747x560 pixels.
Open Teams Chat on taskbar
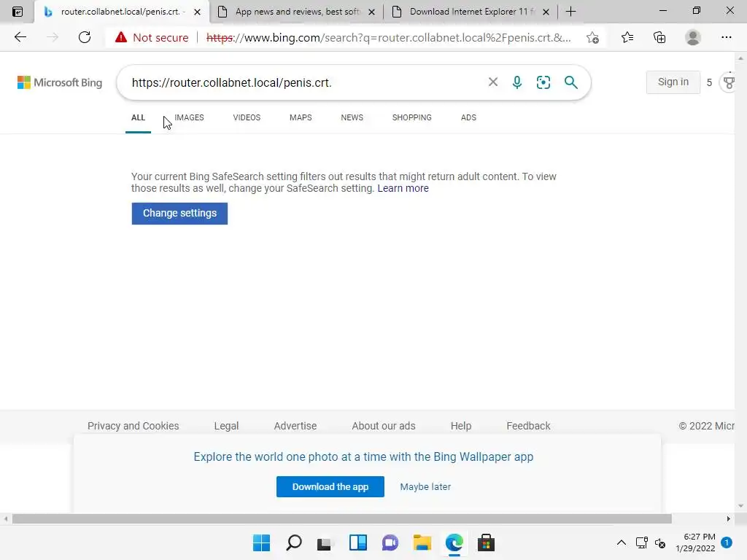click(x=390, y=542)
